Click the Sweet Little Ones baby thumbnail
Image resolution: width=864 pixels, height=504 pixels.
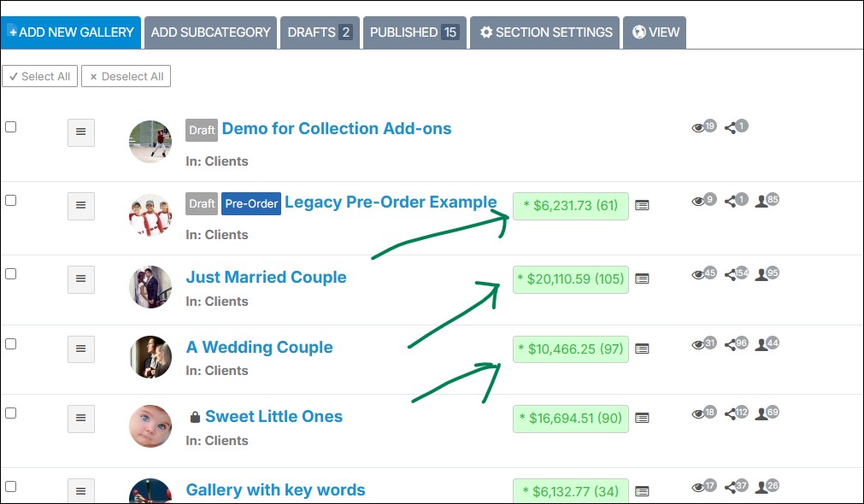150,425
